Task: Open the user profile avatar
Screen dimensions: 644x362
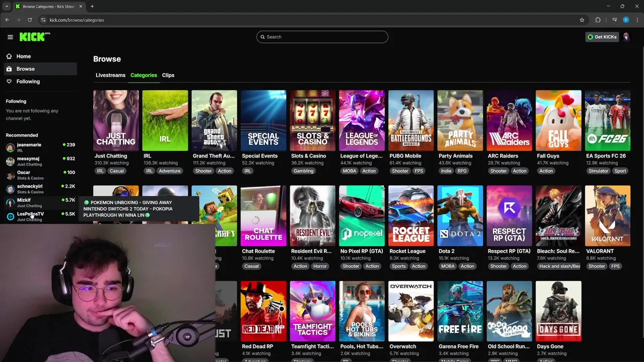Action: pos(626,37)
